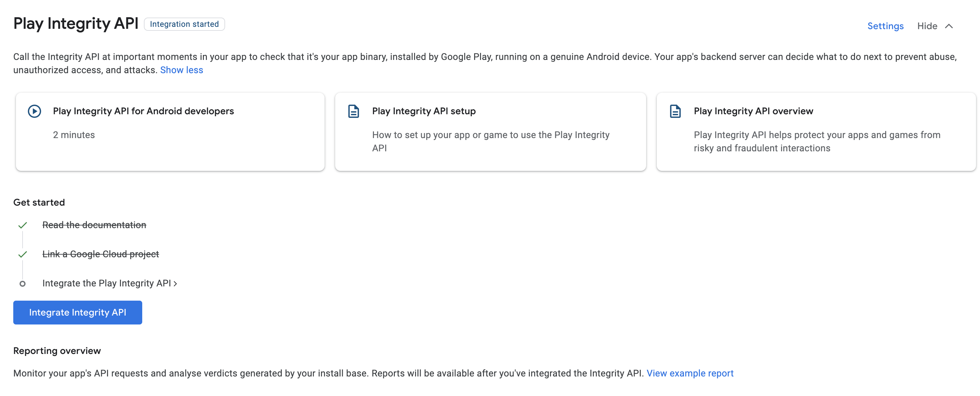Screen dimensions: 980x396
Task: Hide the Play Integrity API panel
Action: (927, 26)
